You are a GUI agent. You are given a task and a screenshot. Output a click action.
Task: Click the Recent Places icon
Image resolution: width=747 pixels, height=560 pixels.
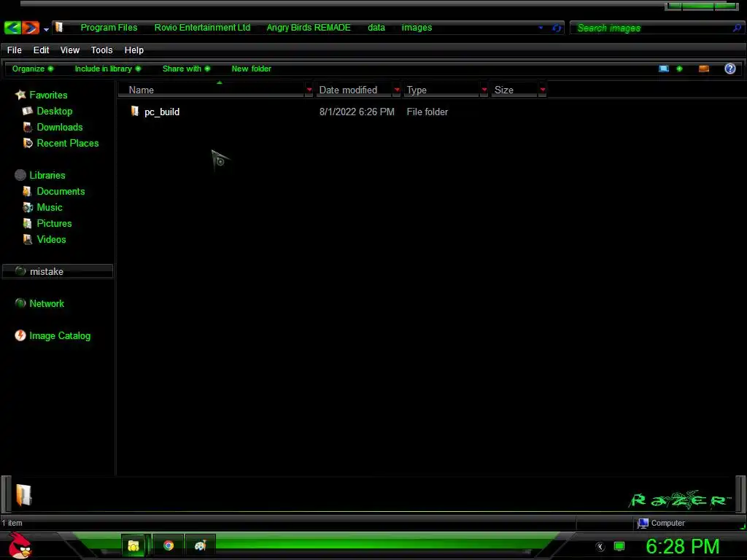[x=28, y=144]
